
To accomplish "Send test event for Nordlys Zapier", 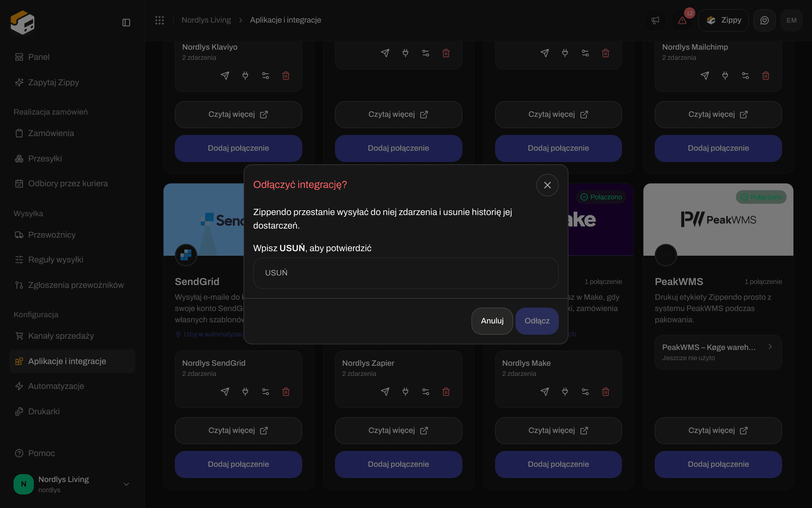I will tap(385, 392).
